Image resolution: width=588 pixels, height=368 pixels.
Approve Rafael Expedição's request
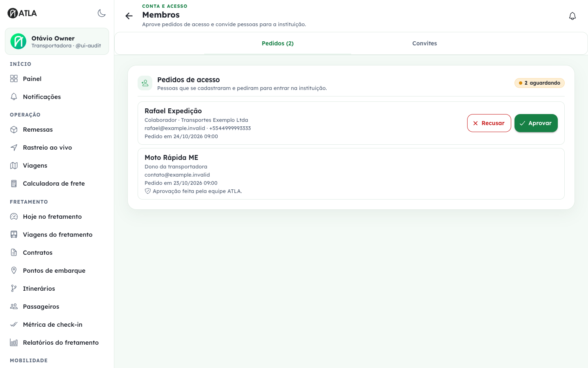[536, 123]
